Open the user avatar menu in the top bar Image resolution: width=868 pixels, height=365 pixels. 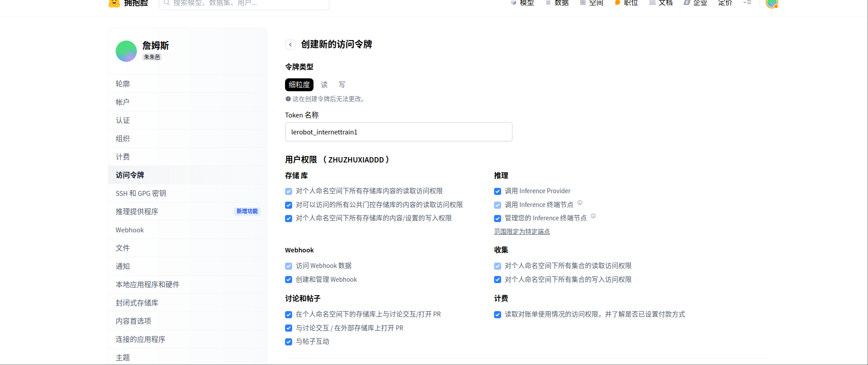coord(772,4)
